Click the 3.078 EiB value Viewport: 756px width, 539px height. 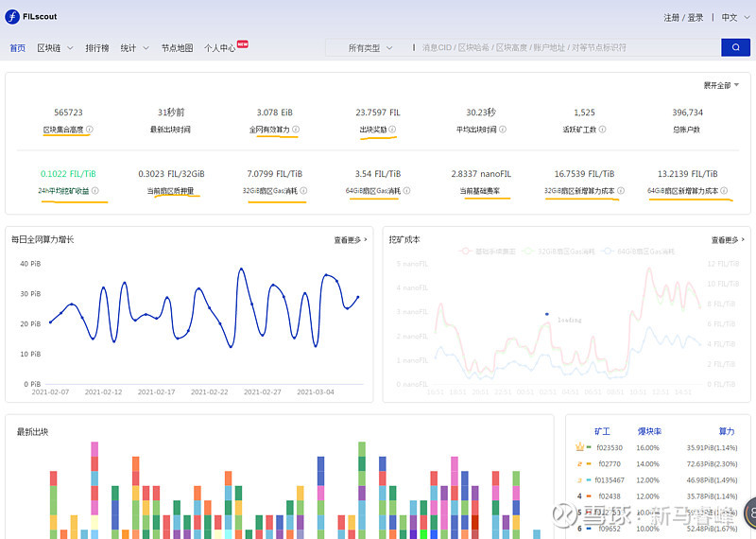tap(274, 113)
